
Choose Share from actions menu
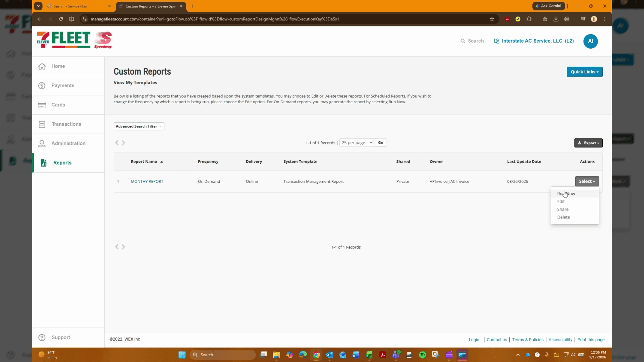[x=575, y=209]
